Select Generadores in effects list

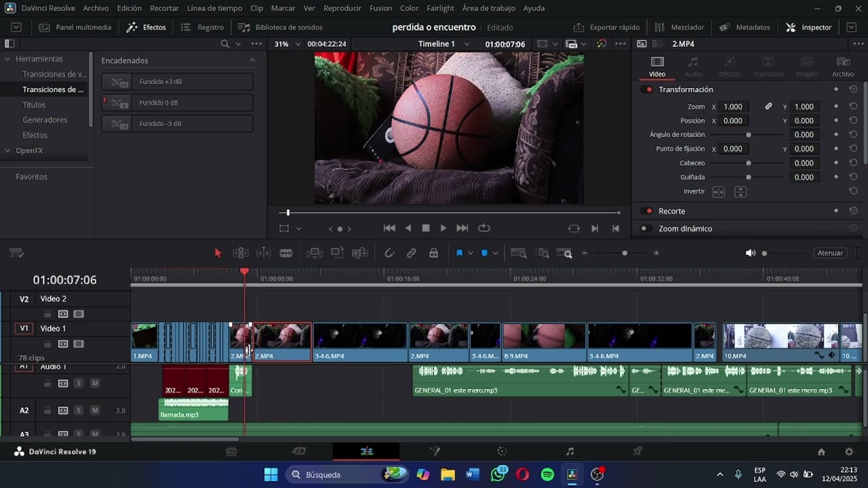(x=45, y=120)
